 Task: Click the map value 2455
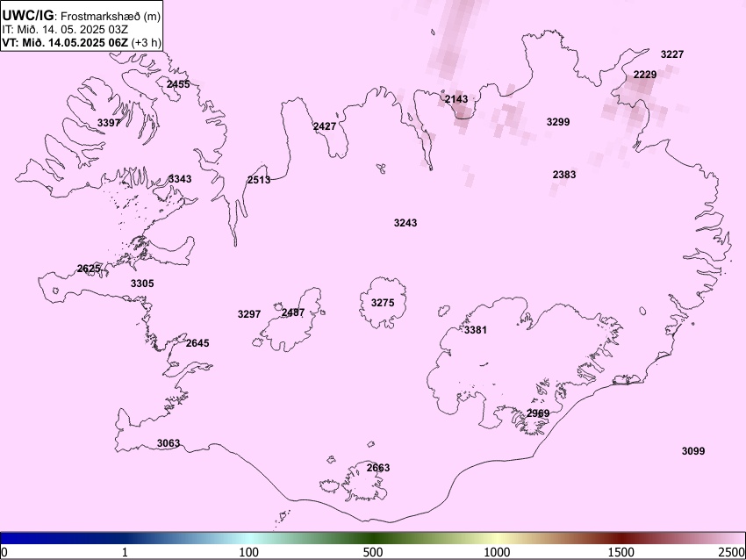coord(178,84)
